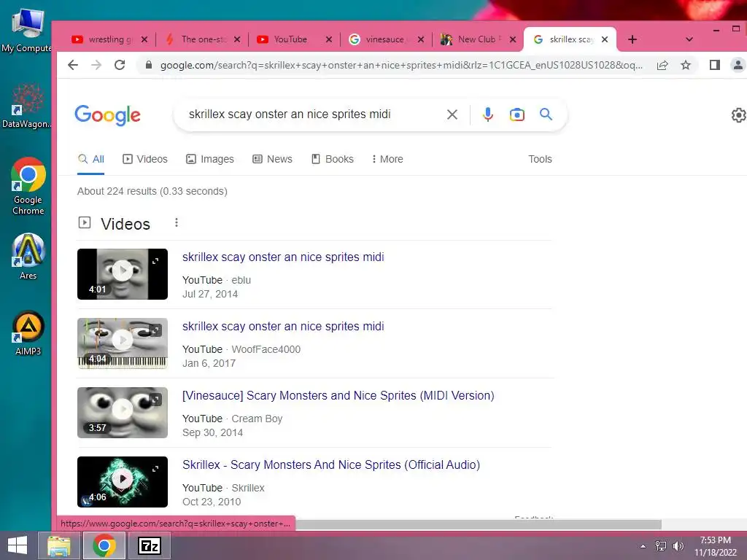Open Google quick settings gear
747x560 pixels.
pos(738,114)
